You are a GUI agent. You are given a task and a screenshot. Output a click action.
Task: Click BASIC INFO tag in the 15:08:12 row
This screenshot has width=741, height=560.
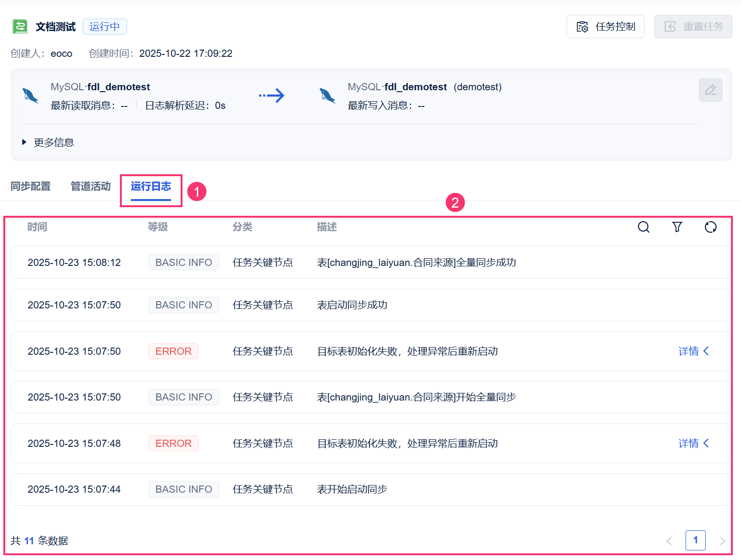click(x=183, y=263)
